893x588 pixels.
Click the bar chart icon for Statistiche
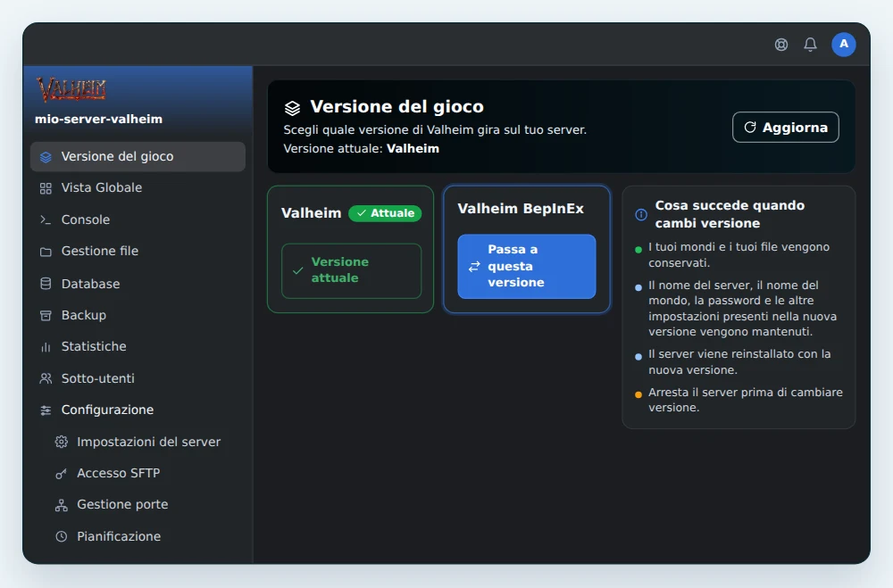46,347
